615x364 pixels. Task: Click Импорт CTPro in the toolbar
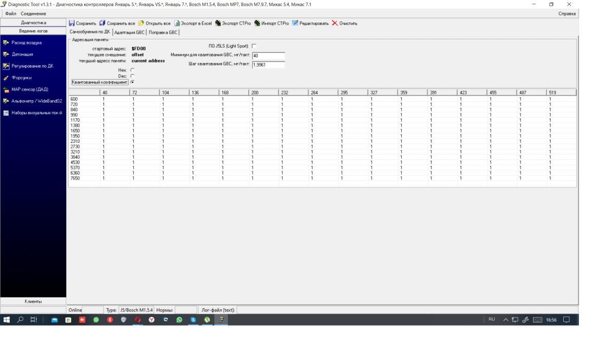pyautogui.click(x=272, y=23)
